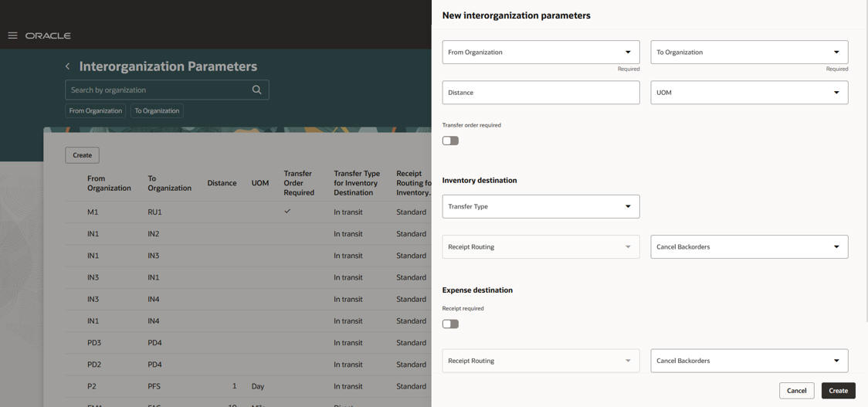
Task: Open the UOM dropdown
Action: [x=750, y=93]
